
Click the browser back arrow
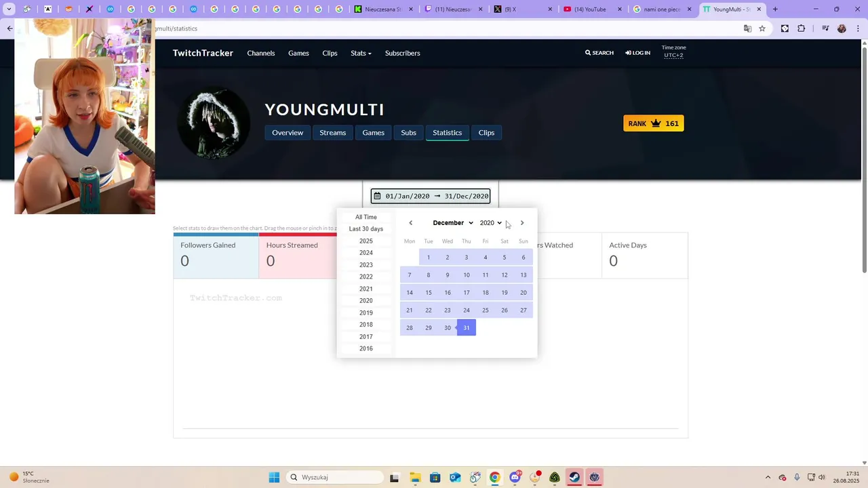click(9, 28)
